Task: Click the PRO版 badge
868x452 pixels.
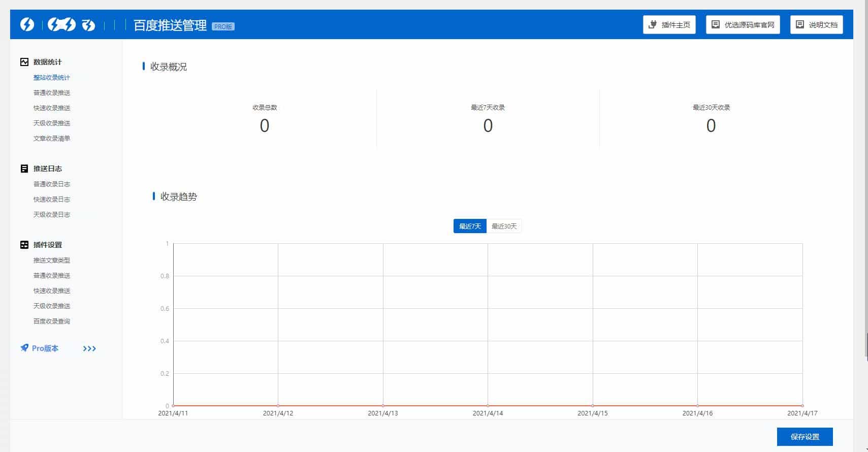Action: point(223,26)
